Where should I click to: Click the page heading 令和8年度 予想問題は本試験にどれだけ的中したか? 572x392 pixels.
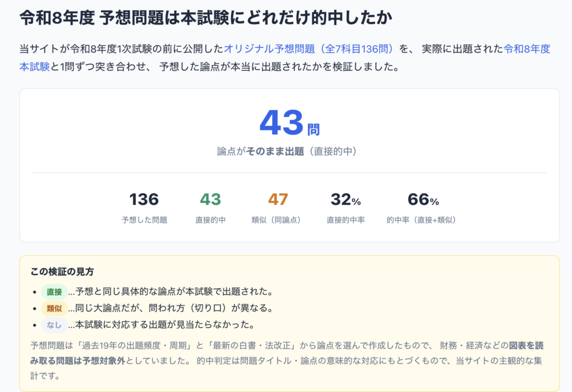point(206,17)
